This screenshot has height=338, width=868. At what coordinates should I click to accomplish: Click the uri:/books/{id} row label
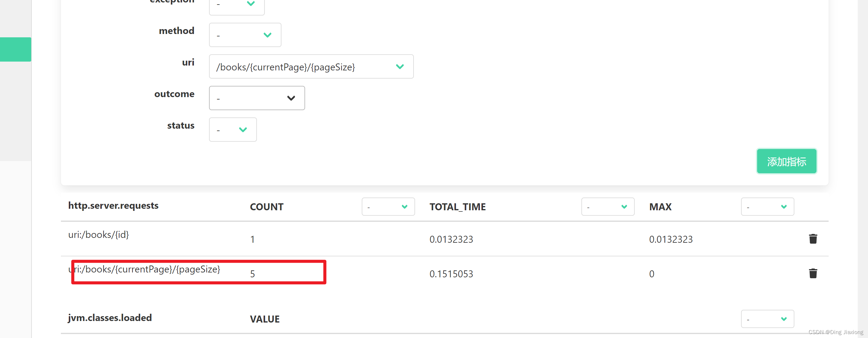pos(98,235)
